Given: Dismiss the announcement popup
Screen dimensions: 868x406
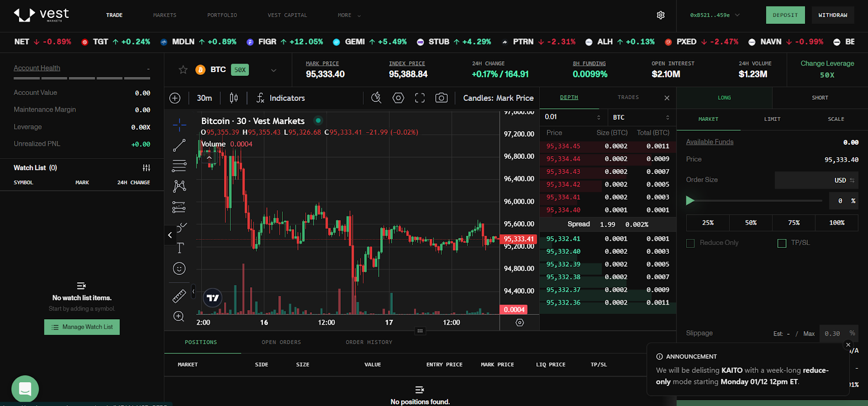Looking at the screenshot, I should (848, 345).
